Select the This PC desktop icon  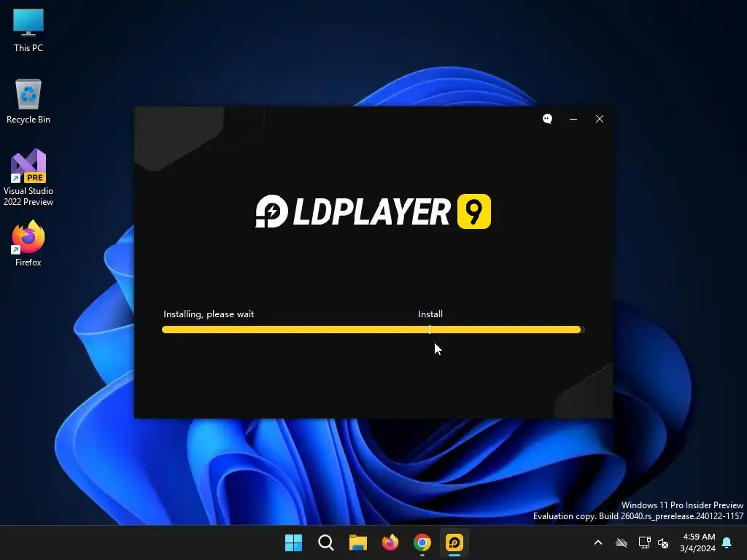pos(28,31)
